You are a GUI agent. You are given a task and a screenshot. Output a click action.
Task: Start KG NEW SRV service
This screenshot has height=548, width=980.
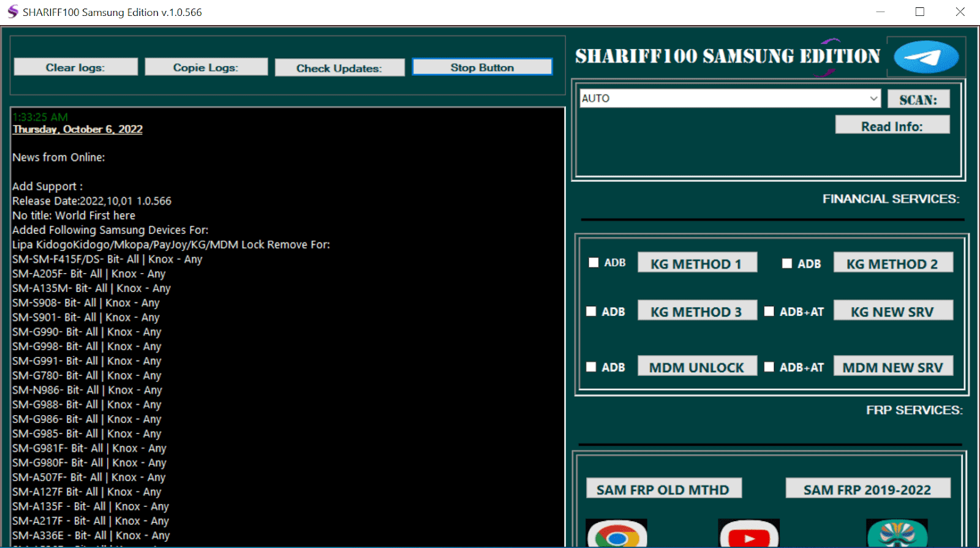click(893, 310)
